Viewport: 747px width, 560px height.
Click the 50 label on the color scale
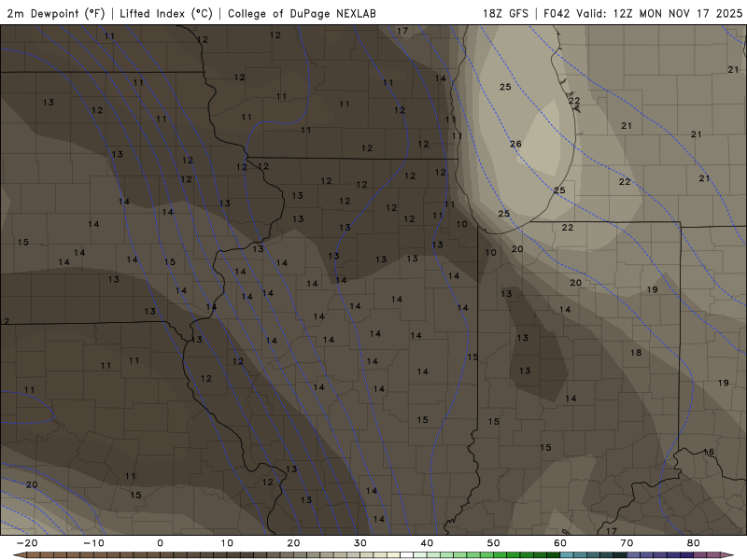pos(494,543)
